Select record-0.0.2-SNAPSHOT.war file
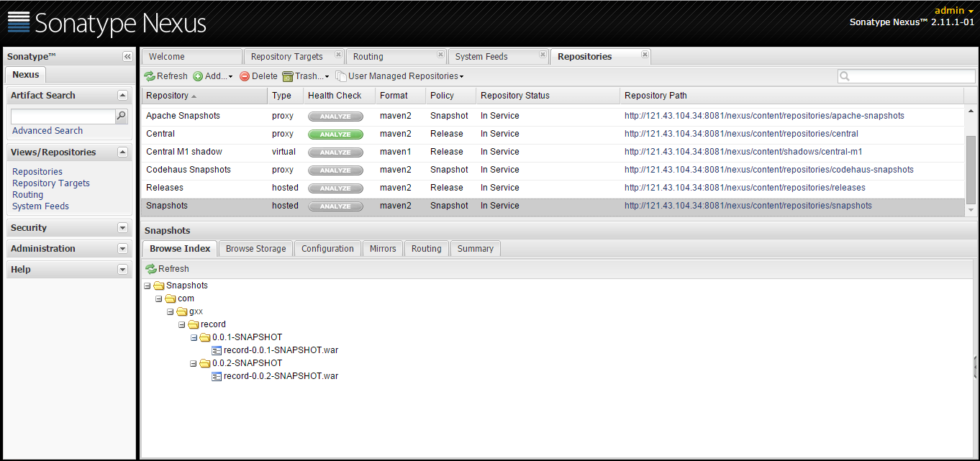This screenshot has width=980, height=461. click(x=281, y=376)
